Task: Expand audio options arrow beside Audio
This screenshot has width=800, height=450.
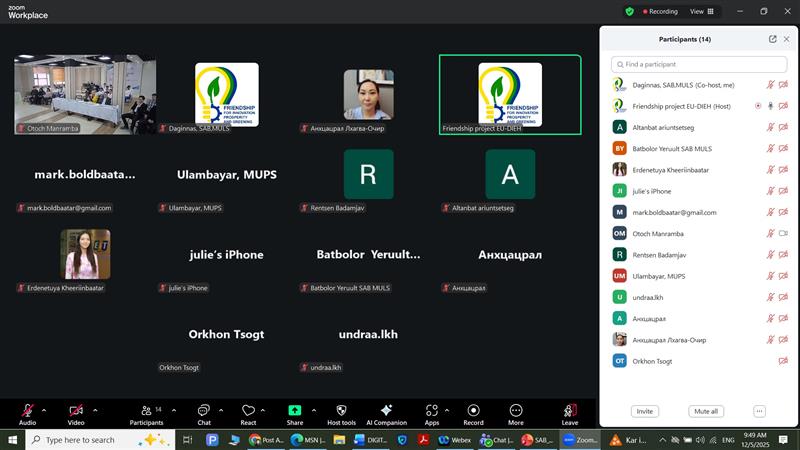Action: pos(46,409)
